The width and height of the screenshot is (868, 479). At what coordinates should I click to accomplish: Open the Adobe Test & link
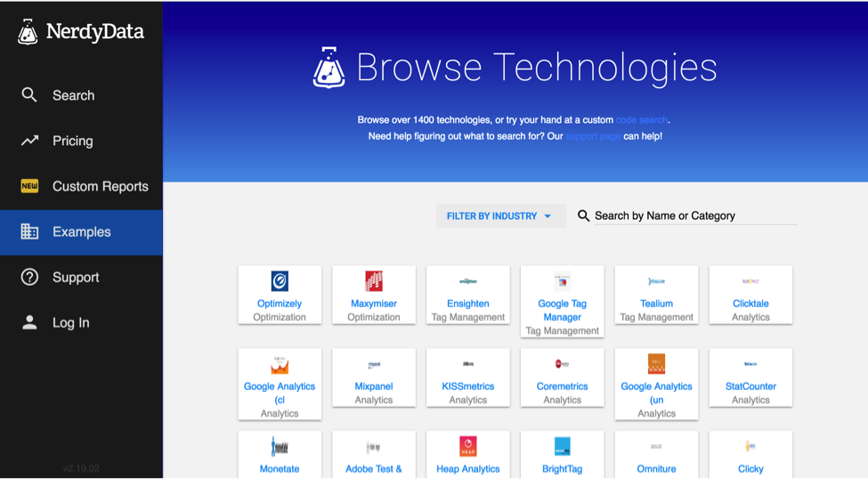pos(374,468)
